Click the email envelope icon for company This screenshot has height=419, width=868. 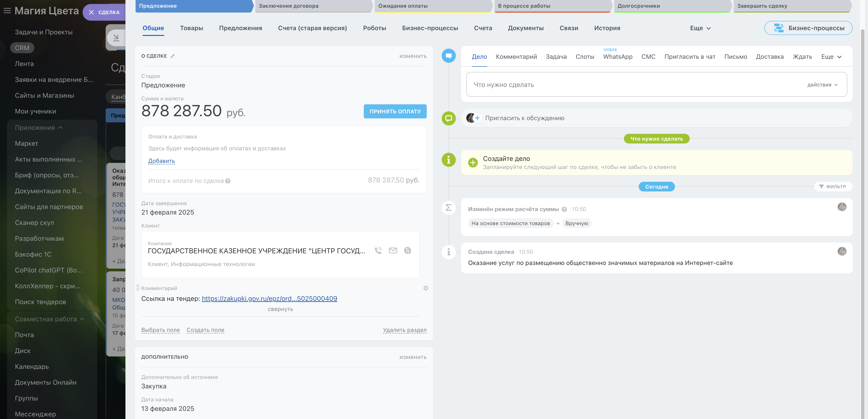point(393,250)
